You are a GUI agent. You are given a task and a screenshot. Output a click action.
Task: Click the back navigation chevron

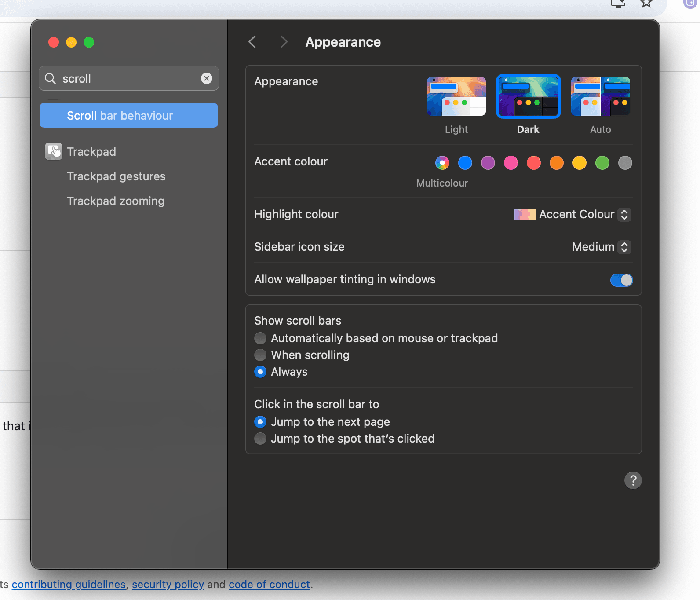pyautogui.click(x=252, y=42)
